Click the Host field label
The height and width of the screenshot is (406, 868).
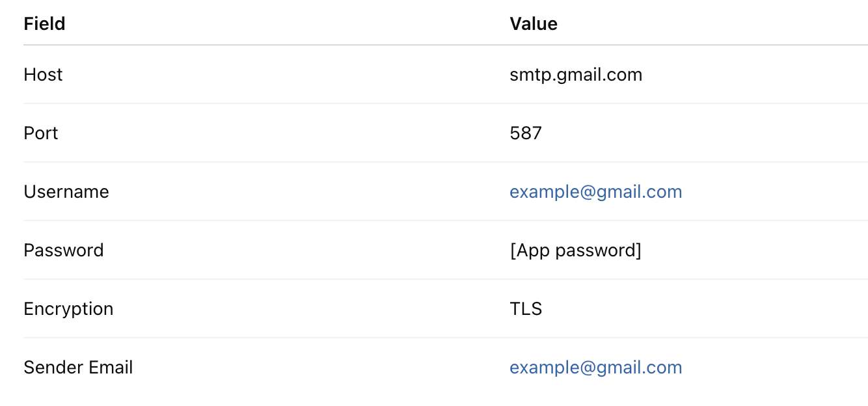43,75
